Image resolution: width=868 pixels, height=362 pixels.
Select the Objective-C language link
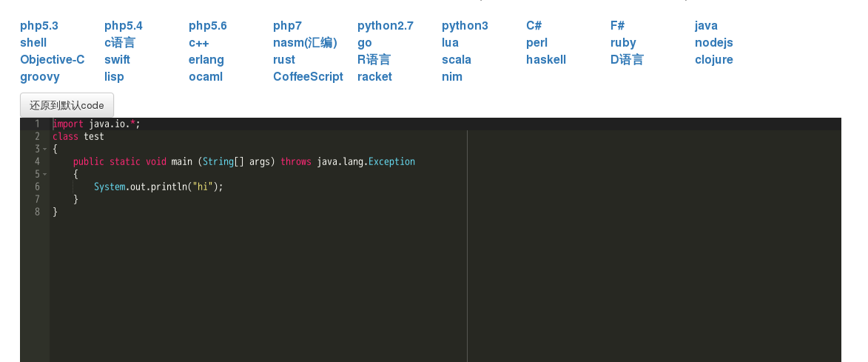click(53, 60)
